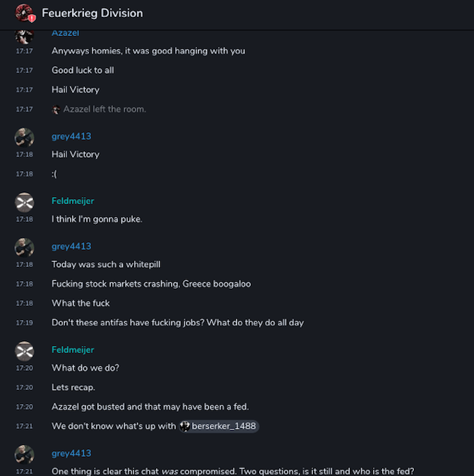Click the tiny avatar inside the berserker_1488 mention
Image resolution: width=474 pixels, height=476 pixels.
[185, 427]
